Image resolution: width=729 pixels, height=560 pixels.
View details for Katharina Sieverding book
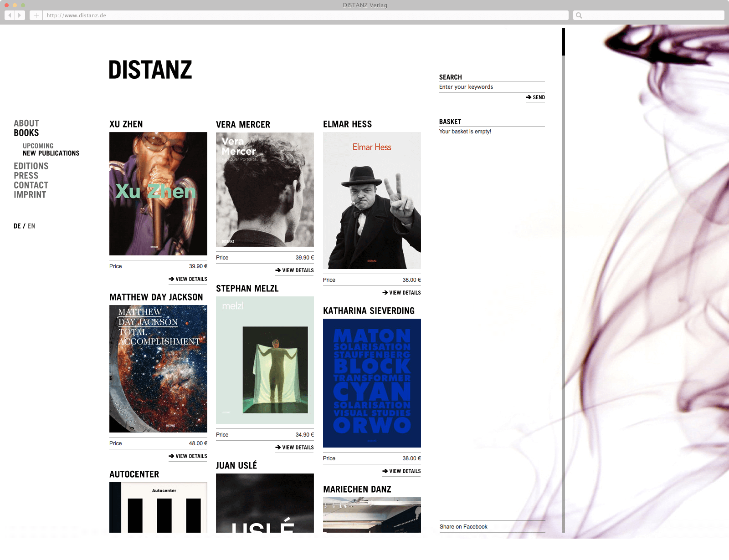click(x=401, y=471)
